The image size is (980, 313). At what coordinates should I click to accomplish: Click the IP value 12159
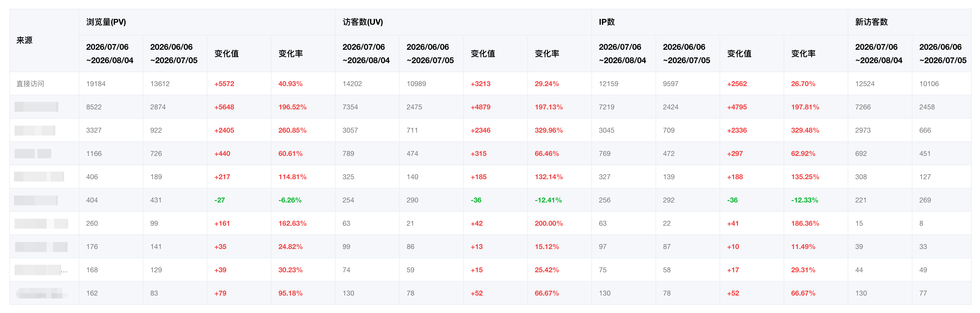pos(609,83)
